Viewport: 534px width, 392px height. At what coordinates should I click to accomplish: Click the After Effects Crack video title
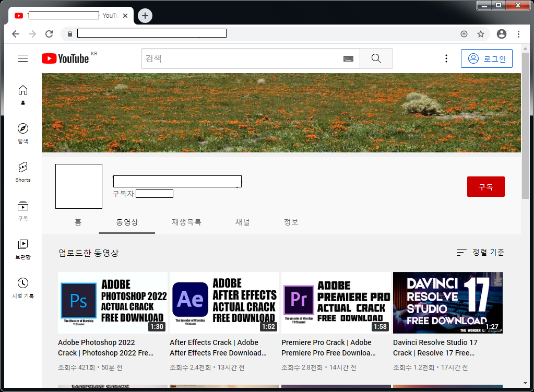pos(218,348)
